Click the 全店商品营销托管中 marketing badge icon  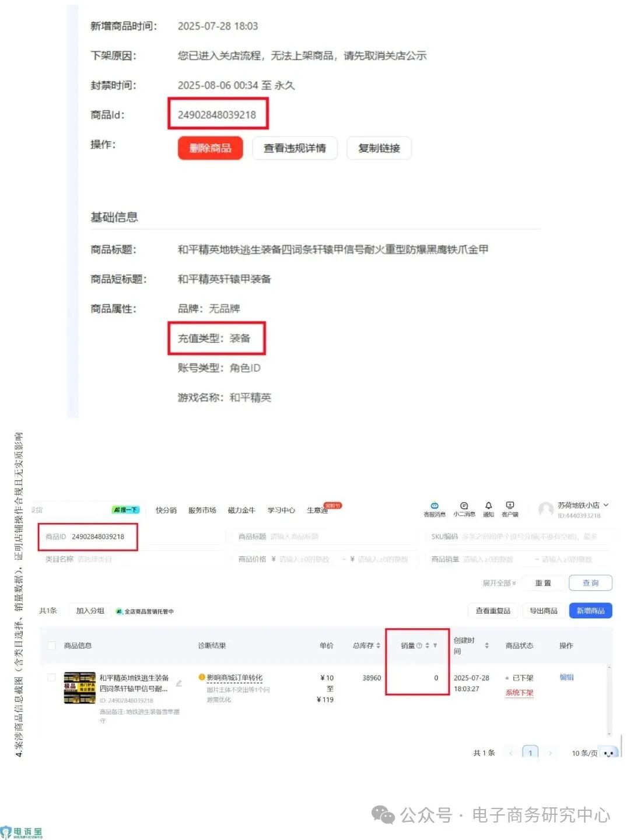pyautogui.click(x=119, y=611)
